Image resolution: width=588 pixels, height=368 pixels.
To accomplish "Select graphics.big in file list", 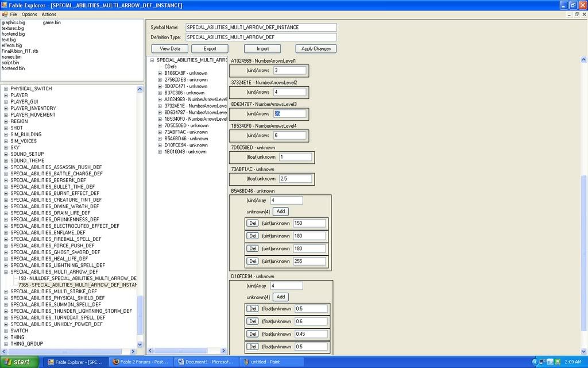I will click(13, 22).
